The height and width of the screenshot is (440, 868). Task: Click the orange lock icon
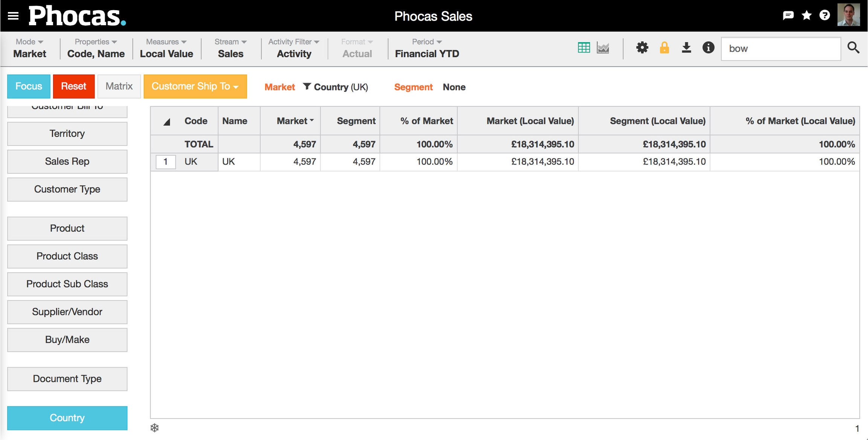(x=664, y=48)
